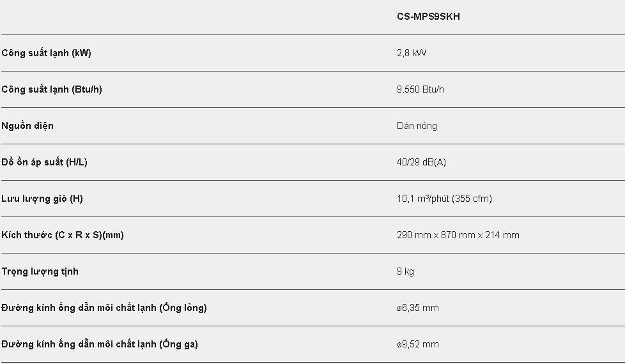The height and width of the screenshot is (364, 625).
Task: Click the ø9,52 mm value
Action: [x=418, y=344]
